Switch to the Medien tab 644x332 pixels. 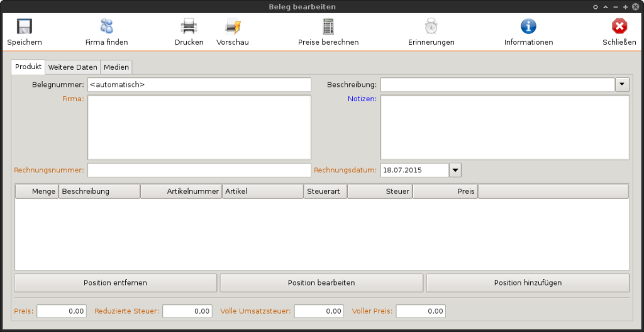(116, 67)
